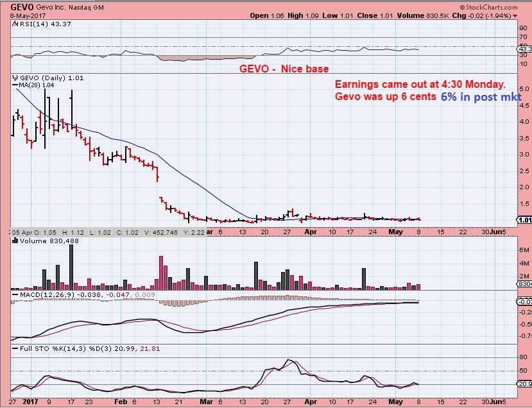The height and width of the screenshot is (408, 532).
Task: Click the '5.0' price axis label
Action: 524,89
